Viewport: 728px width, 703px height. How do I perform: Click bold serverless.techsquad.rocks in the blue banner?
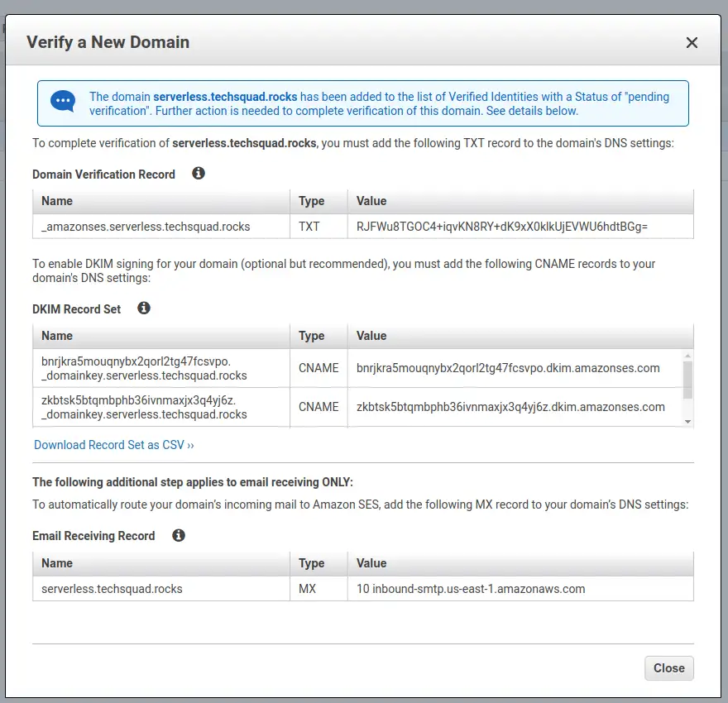coord(225,97)
